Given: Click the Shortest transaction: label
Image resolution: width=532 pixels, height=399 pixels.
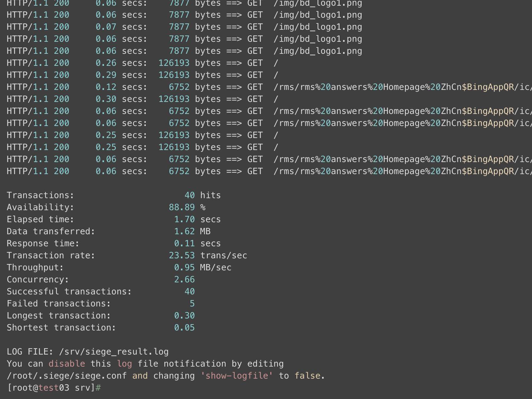Looking at the screenshot, I should [61, 327].
